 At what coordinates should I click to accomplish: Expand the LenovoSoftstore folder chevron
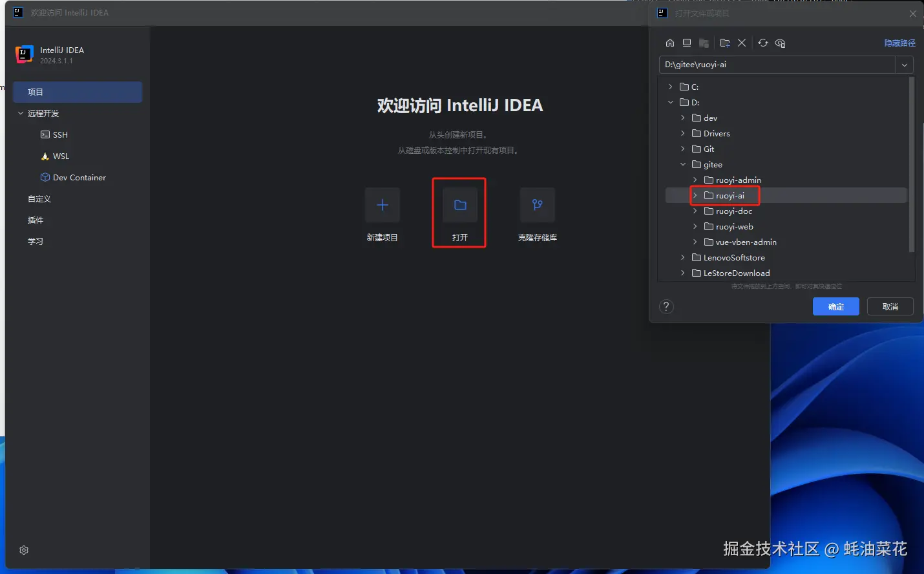[x=682, y=257]
